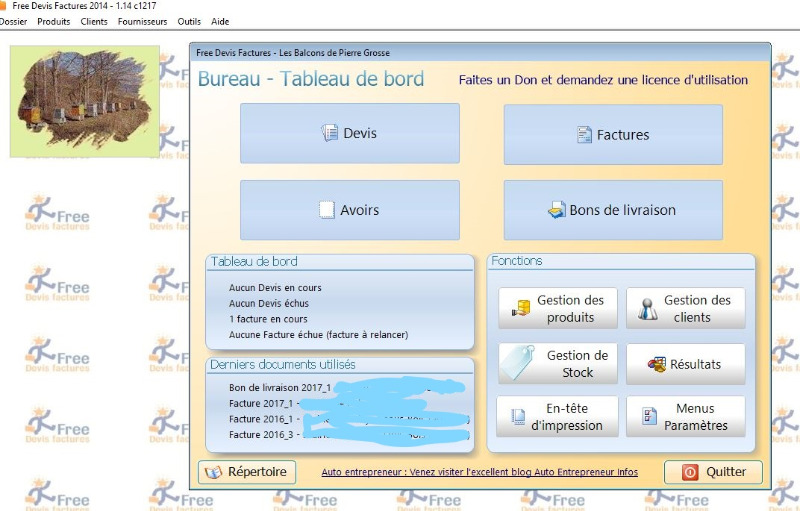Click the beehive company logo thumbnail

[84, 100]
